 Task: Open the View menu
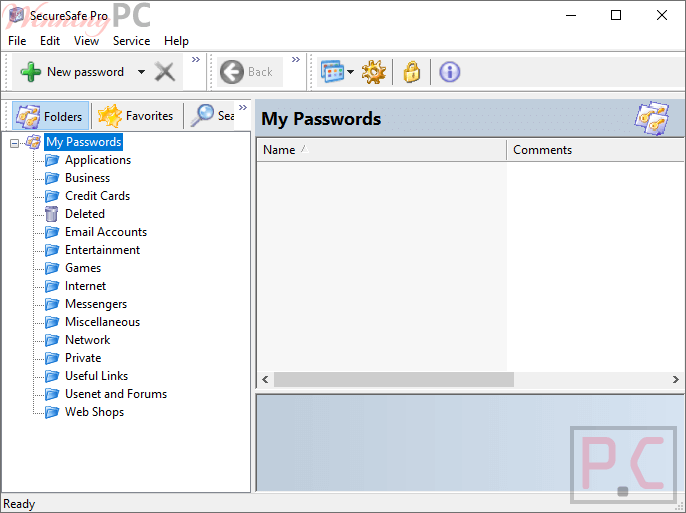coord(86,41)
